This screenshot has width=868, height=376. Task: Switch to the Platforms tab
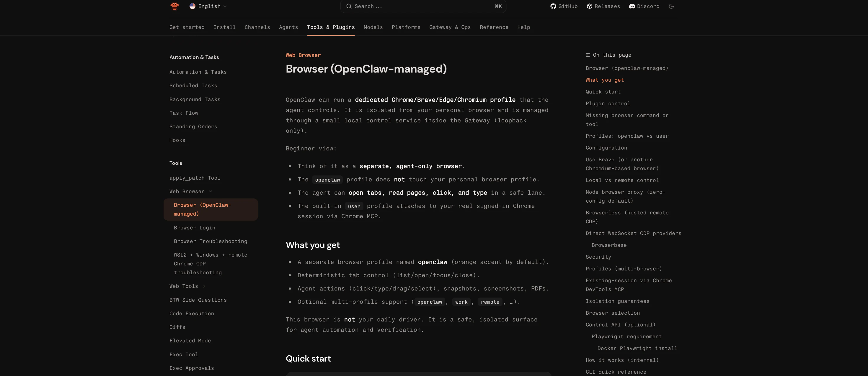point(406,27)
